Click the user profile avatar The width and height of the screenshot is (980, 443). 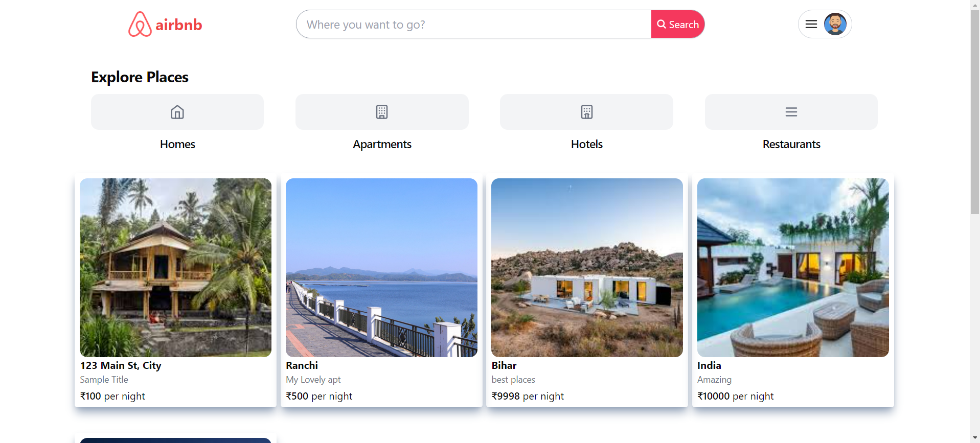tap(835, 24)
